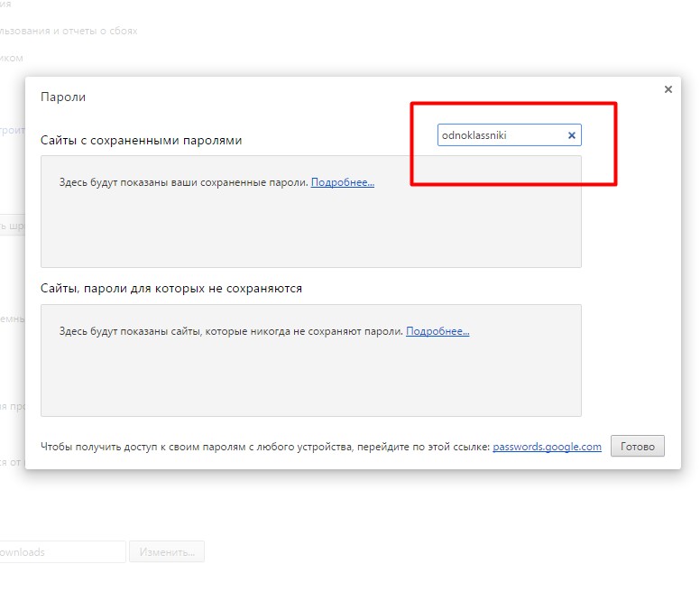Click the text Здесь будут показаны ваши сохраненные пароли
Screen dimensions: 700x601
(183, 182)
